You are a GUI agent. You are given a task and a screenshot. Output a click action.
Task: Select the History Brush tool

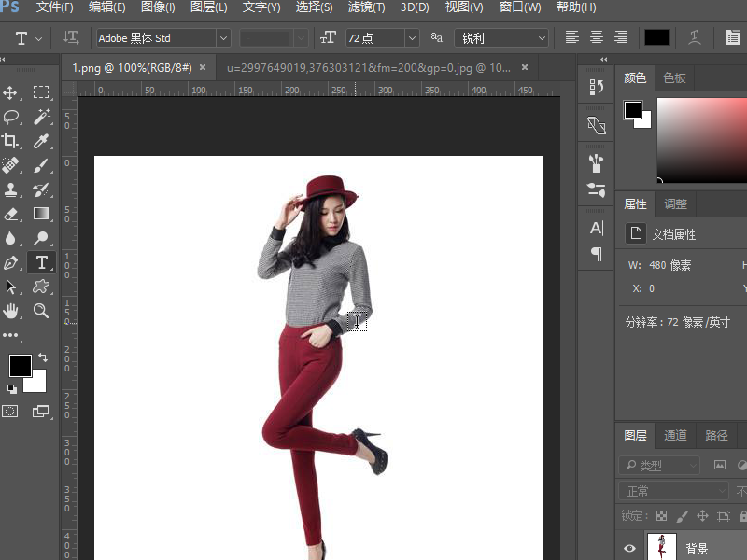[41, 189]
